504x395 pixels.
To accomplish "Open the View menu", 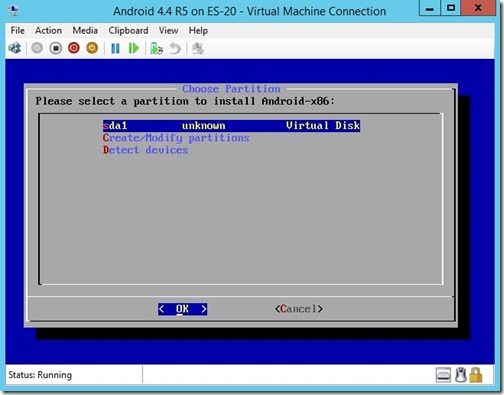I will click(x=168, y=31).
